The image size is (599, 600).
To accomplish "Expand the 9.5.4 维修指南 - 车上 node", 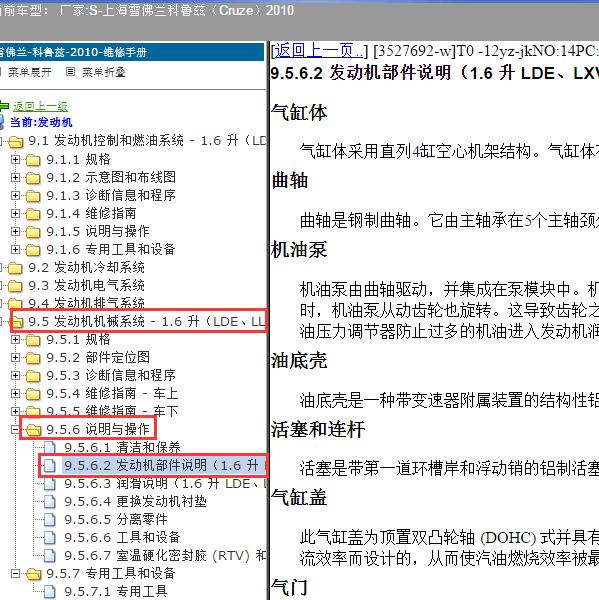I will coord(15,393).
